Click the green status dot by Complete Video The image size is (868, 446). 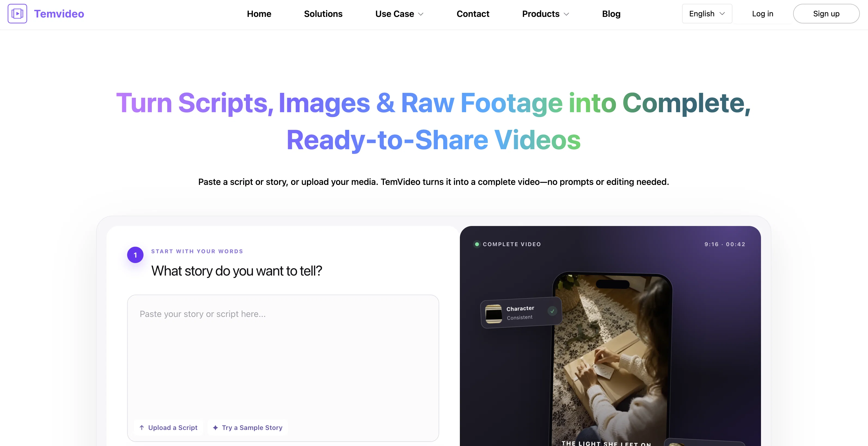click(477, 244)
